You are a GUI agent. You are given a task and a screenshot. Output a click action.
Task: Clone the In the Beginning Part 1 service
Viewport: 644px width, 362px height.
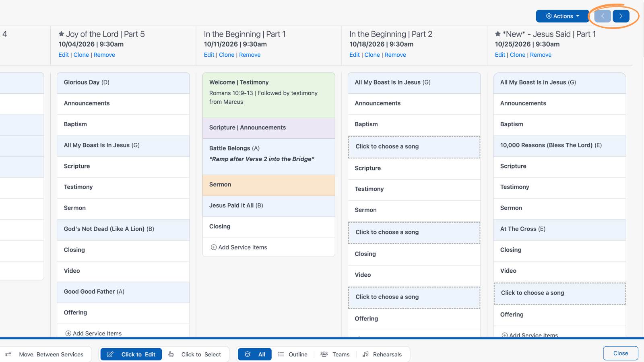pyautogui.click(x=227, y=55)
